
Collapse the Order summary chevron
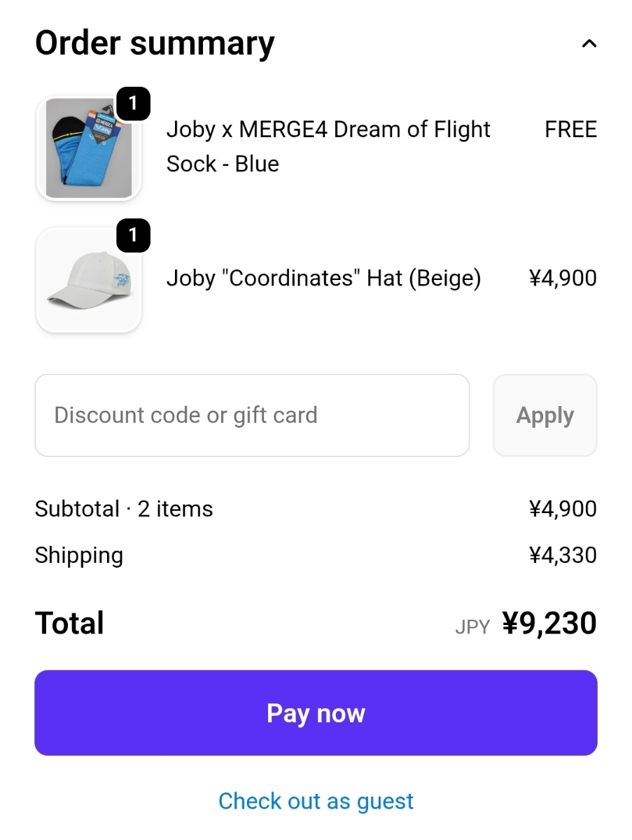click(x=589, y=44)
